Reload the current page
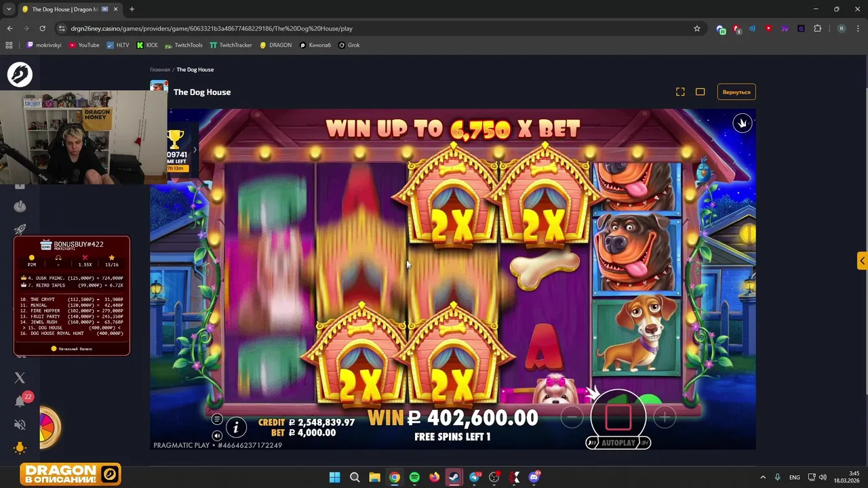This screenshot has height=488, width=868. pyautogui.click(x=42, y=28)
